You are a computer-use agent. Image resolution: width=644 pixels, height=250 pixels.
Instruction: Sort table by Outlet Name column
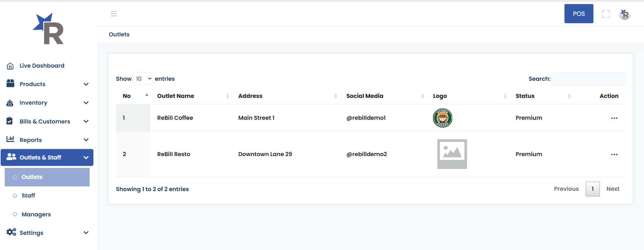[176, 96]
